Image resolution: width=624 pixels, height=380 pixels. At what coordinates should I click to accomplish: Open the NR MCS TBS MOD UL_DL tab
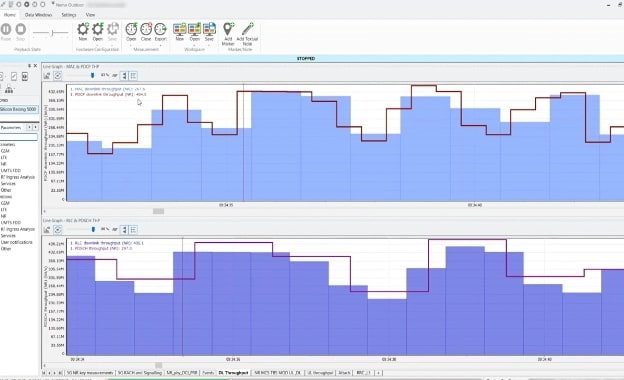tap(277, 373)
